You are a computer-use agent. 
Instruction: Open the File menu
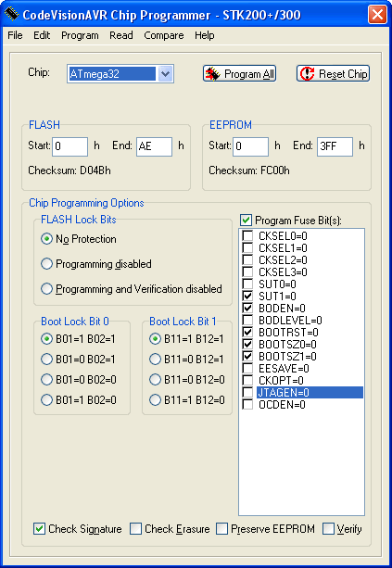tap(15, 35)
